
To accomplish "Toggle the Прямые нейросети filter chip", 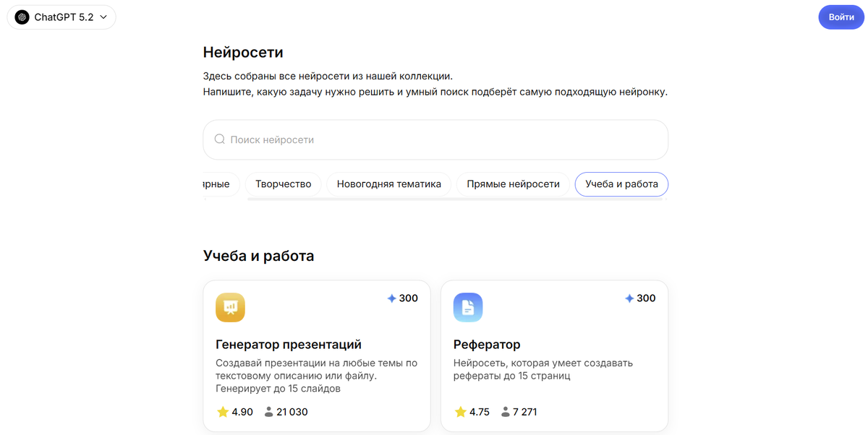I will pos(513,184).
